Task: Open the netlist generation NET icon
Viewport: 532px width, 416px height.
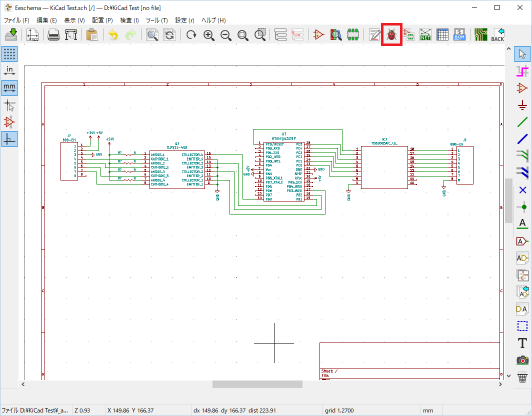Action: [425, 34]
